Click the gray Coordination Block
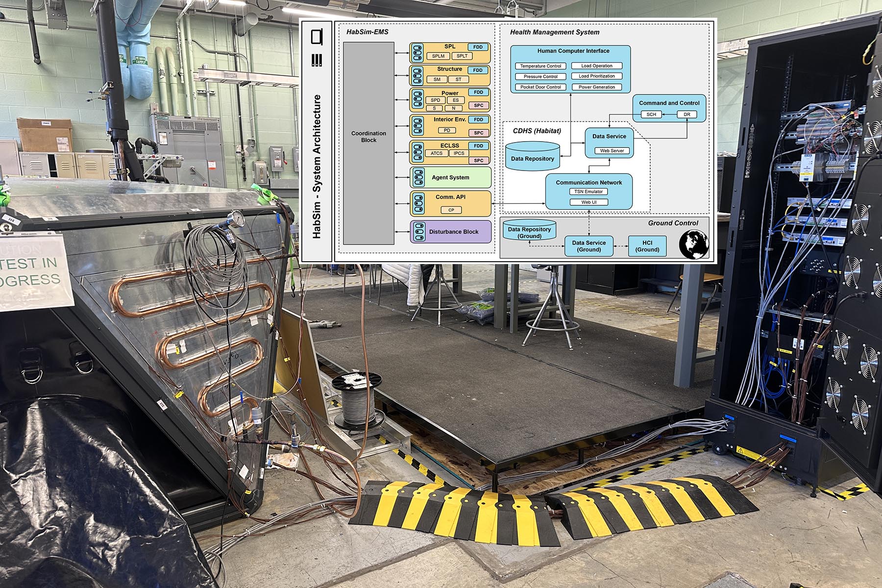 368,143
